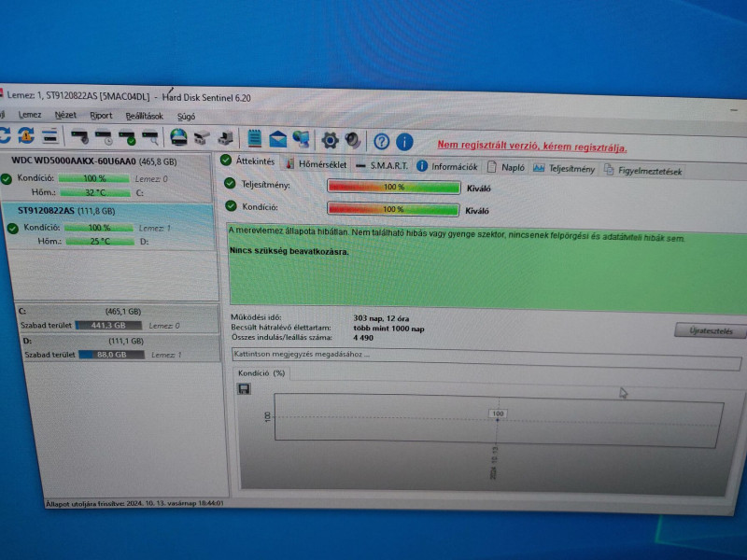This screenshot has width=747, height=560.
Task: Click the status bar "Állapot utoljára frissítve" text
Action: [x=134, y=503]
